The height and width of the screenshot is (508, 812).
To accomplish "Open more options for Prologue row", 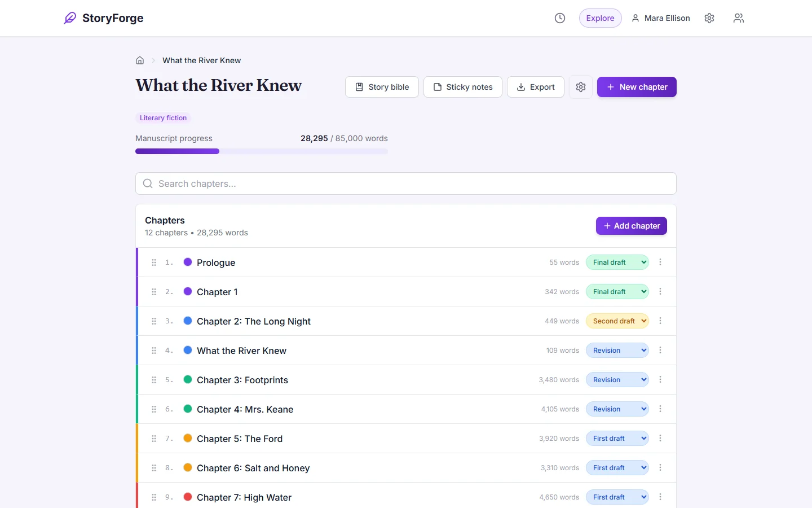I will tap(660, 262).
